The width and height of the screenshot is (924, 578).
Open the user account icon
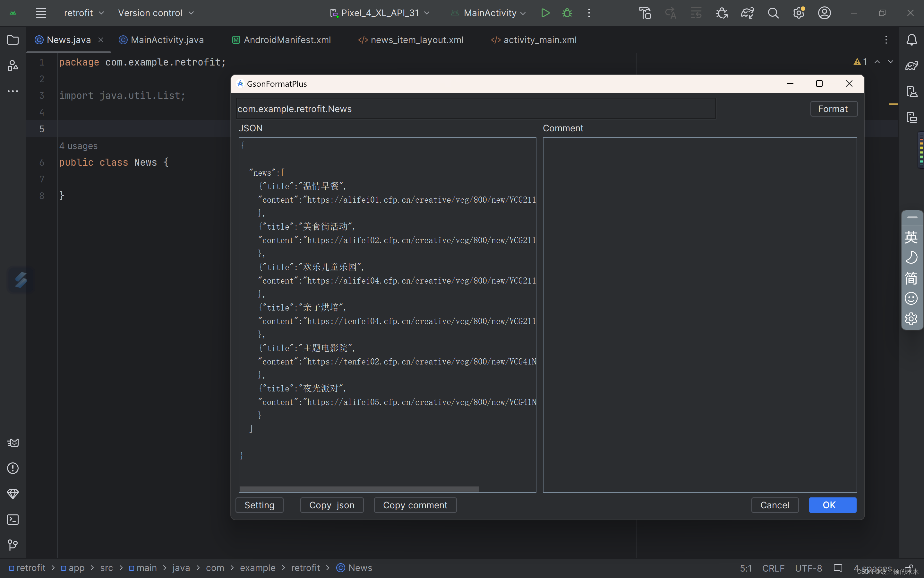coord(824,13)
